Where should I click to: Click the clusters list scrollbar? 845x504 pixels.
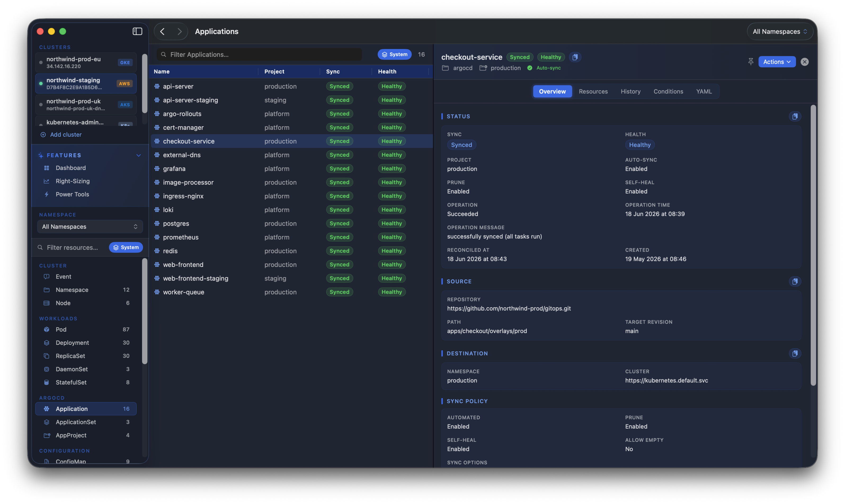click(144, 83)
